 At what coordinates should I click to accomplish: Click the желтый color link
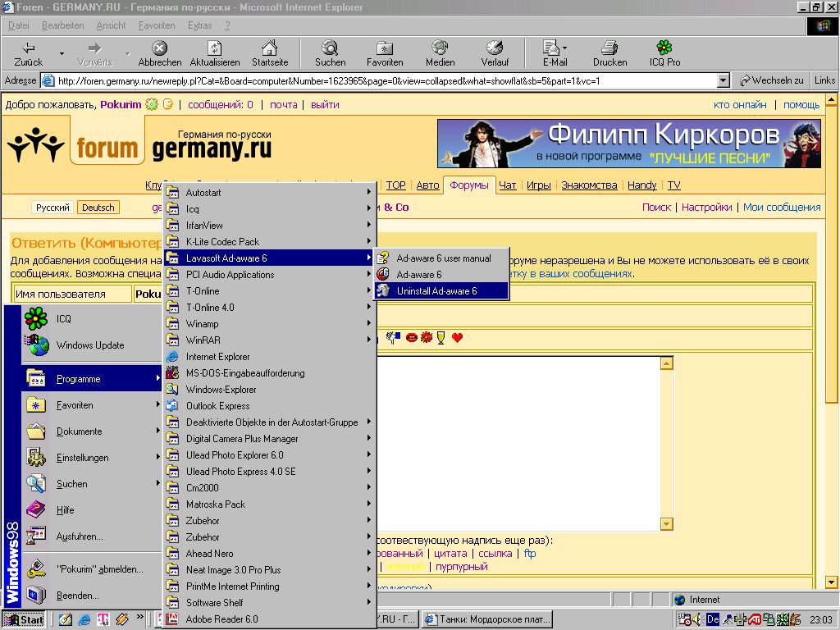coord(405,567)
